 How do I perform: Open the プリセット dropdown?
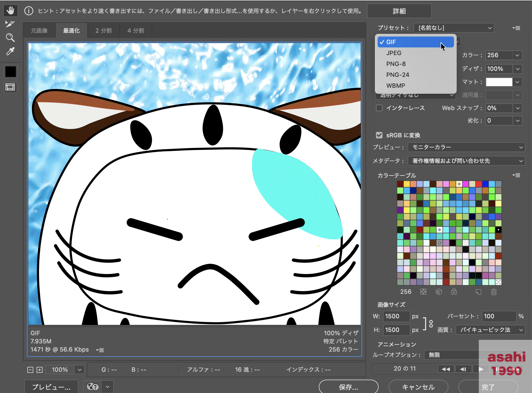tap(454, 28)
